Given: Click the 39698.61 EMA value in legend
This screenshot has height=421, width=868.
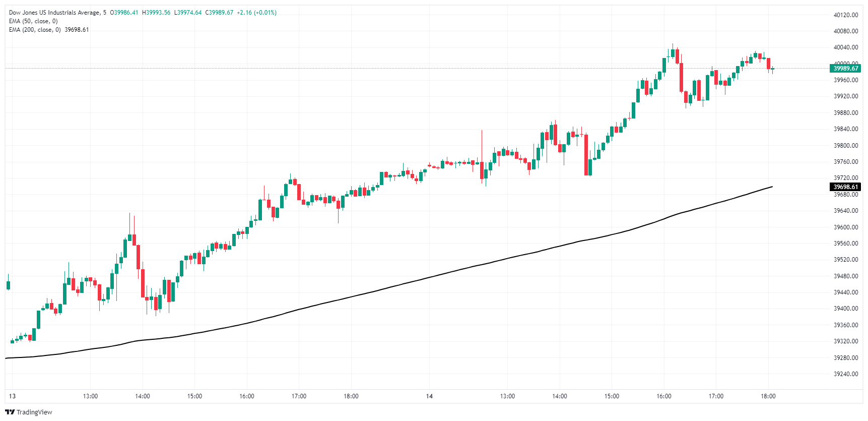Looking at the screenshot, I should (77, 30).
